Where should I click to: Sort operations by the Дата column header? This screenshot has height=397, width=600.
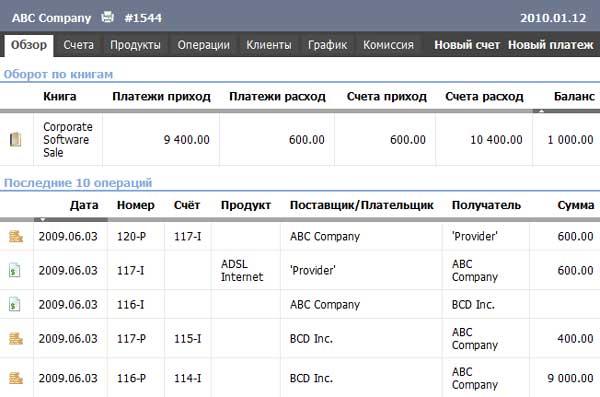[x=84, y=205]
